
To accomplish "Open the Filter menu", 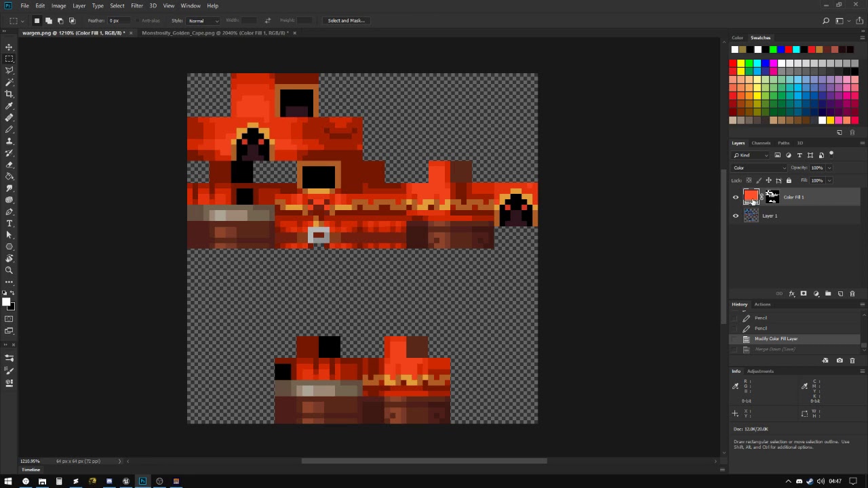I will click(x=137, y=5).
